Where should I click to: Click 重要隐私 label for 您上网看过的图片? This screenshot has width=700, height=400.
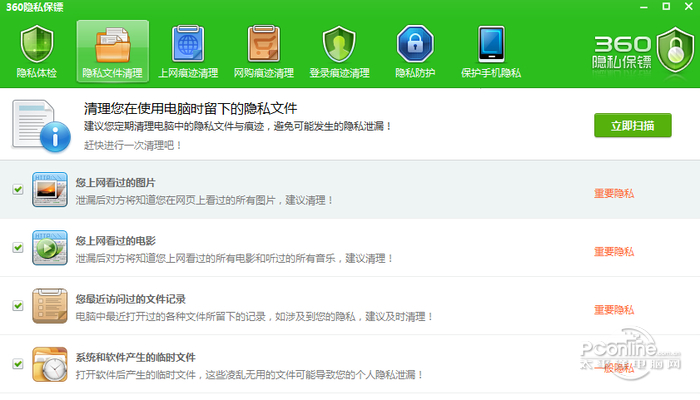point(614,193)
